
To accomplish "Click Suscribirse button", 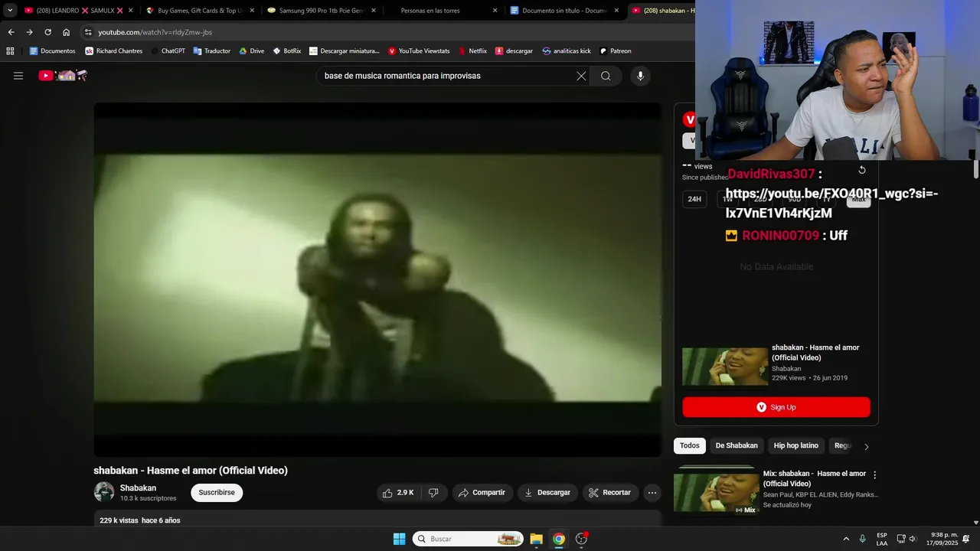I will [x=217, y=493].
